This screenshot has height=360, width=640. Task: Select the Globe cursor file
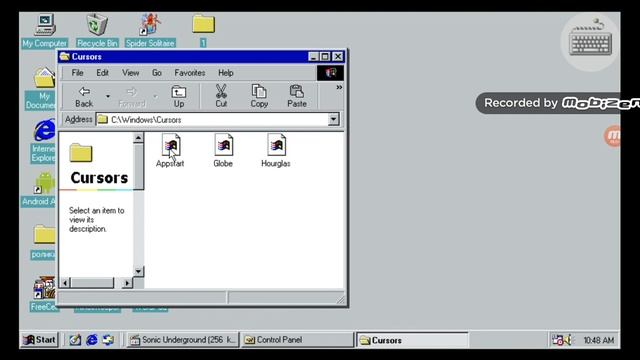tap(223, 150)
